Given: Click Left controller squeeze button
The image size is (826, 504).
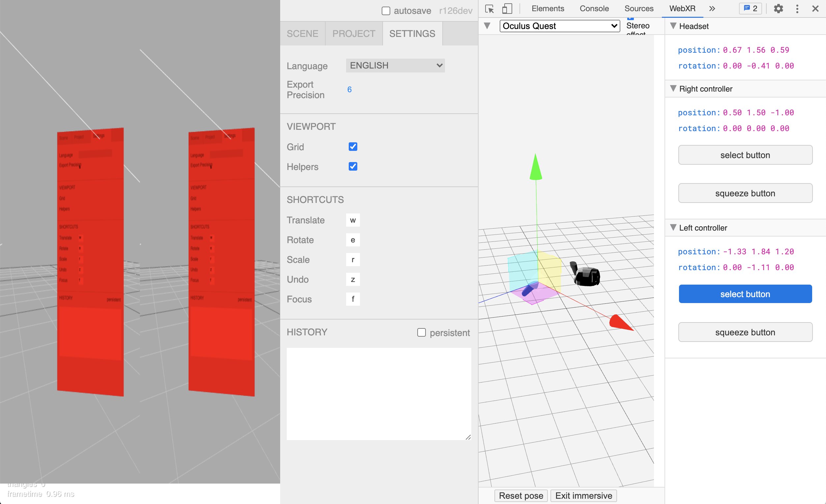Looking at the screenshot, I should click(x=745, y=332).
